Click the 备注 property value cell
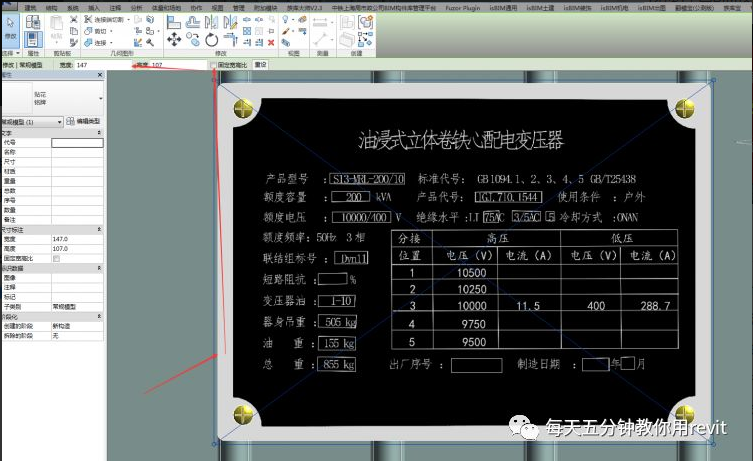The width and height of the screenshot is (753, 461). coord(77,219)
